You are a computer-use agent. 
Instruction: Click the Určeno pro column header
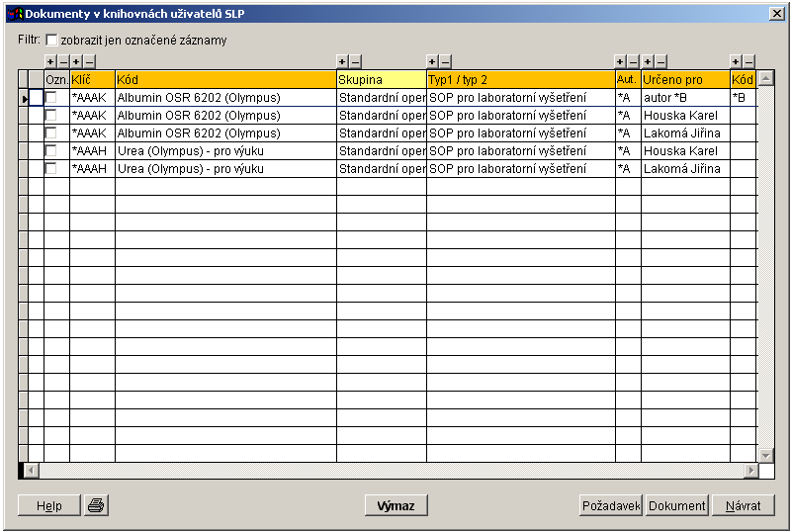(684, 79)
